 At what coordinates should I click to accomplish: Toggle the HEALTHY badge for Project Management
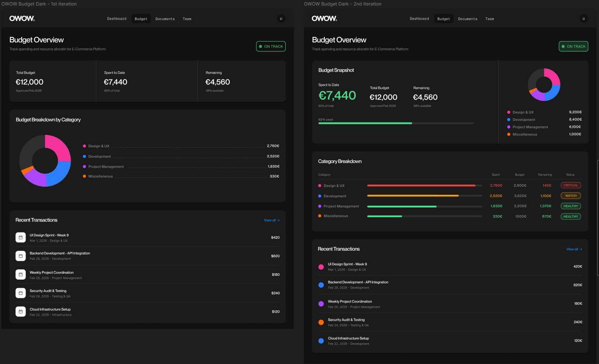pos(571,206)
